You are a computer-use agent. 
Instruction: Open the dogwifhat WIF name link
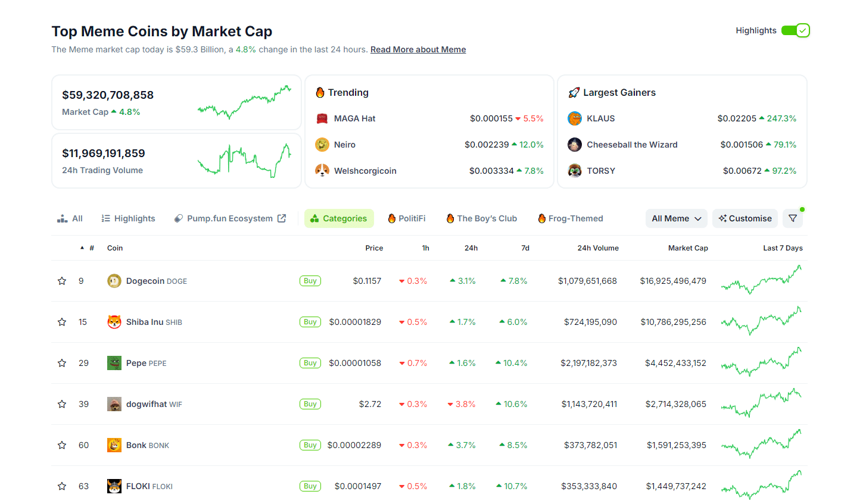point(154,404)
